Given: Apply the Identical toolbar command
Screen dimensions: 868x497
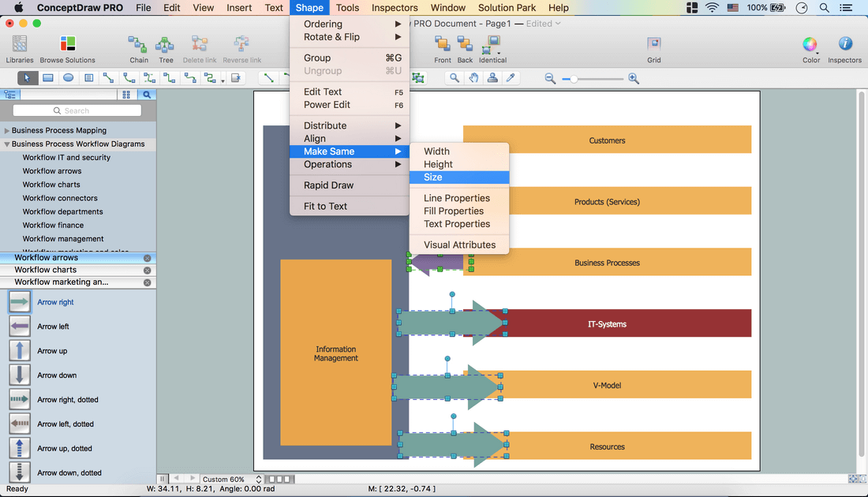Looking at the screenshot, I should coord(492,49).
